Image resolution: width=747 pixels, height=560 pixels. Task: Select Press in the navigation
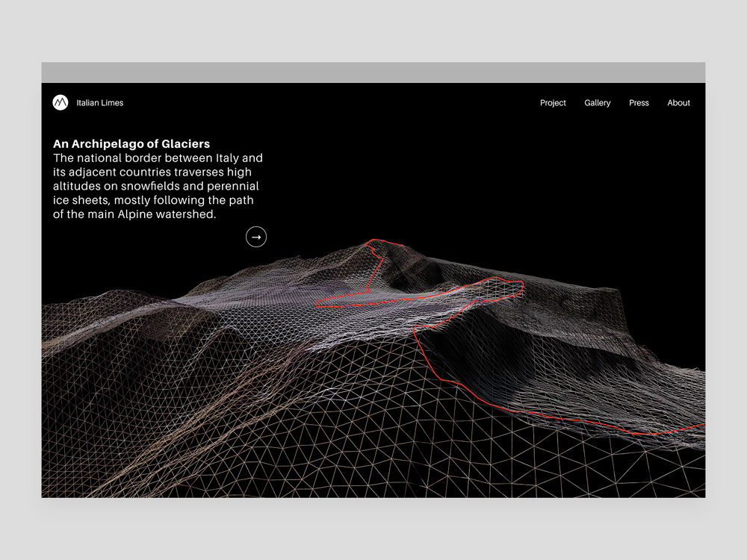tap(639, 103)
